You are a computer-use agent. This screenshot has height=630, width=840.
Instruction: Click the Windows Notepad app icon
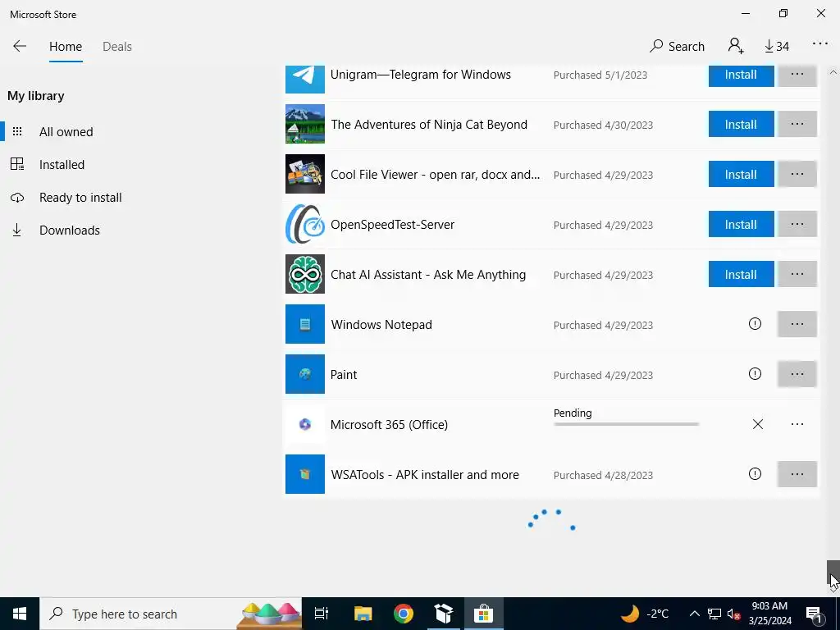click(305, 324)
